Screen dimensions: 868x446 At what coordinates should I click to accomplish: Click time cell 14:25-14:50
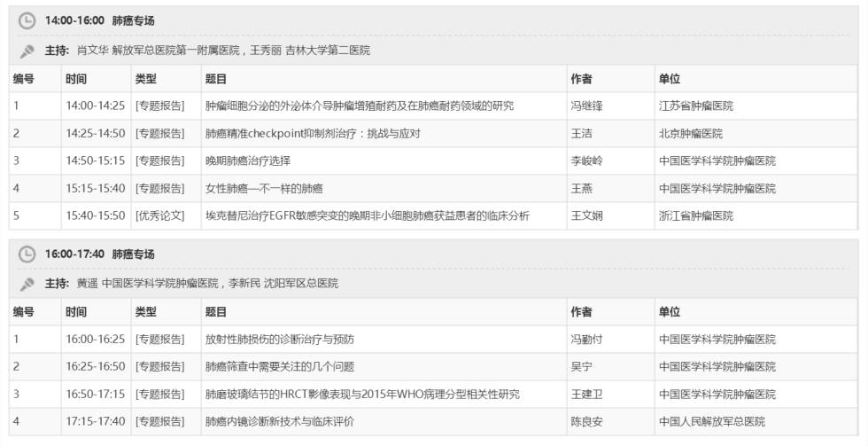[96, 134]
